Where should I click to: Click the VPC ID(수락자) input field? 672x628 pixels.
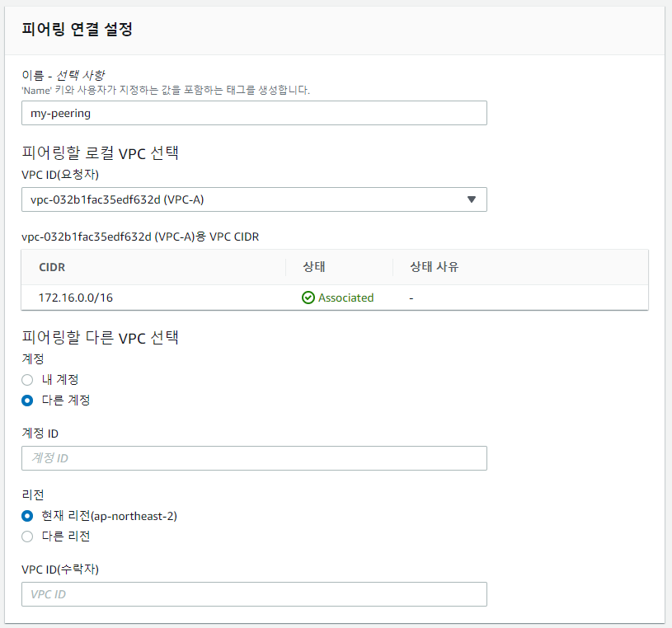point(254,594)
